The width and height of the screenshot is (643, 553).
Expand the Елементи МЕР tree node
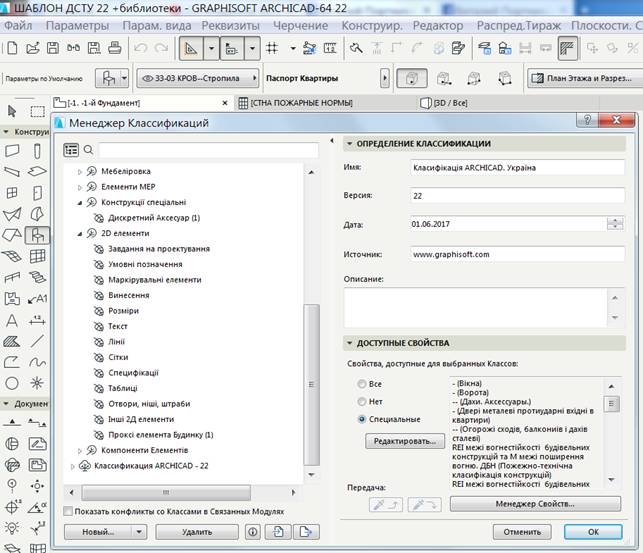click(80, 187)
